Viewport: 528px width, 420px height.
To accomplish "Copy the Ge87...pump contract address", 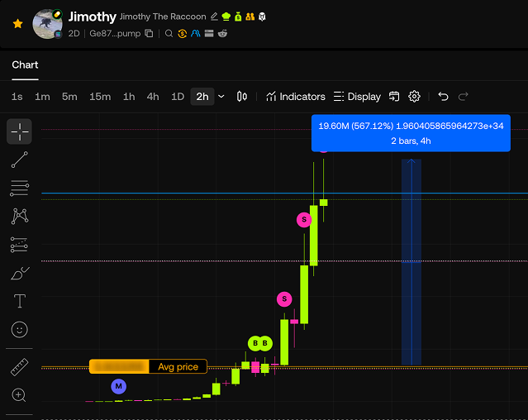I will coord(149,33).
